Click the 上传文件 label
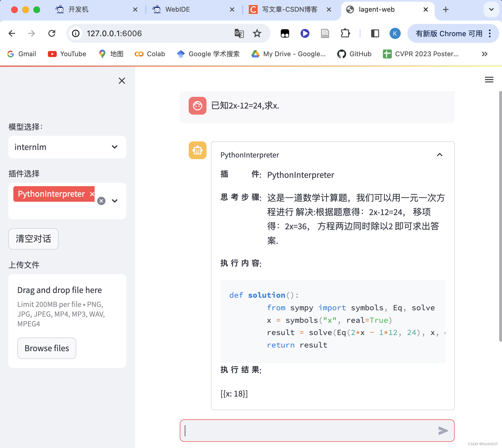The width and height of the screenshot is (502, 448). pos(24,265)
